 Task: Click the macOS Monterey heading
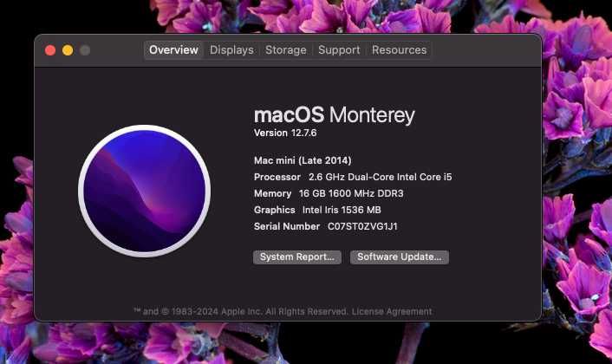334,114
